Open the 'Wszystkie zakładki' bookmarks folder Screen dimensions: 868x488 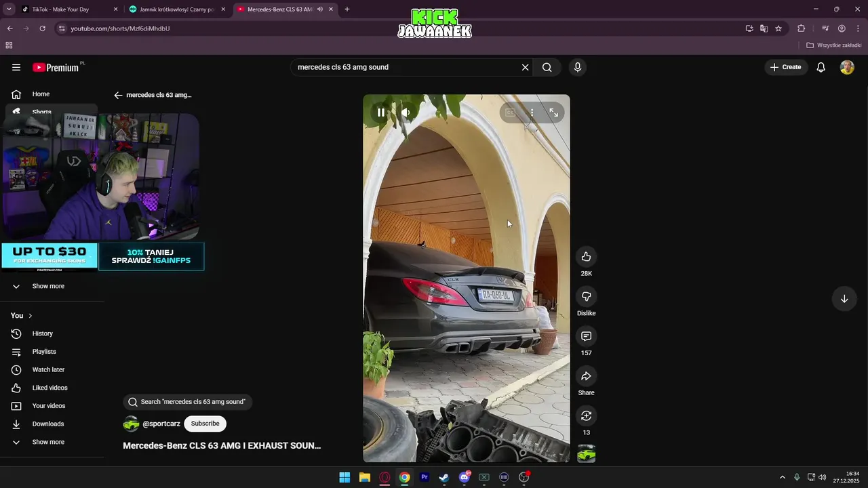[834, 45]
